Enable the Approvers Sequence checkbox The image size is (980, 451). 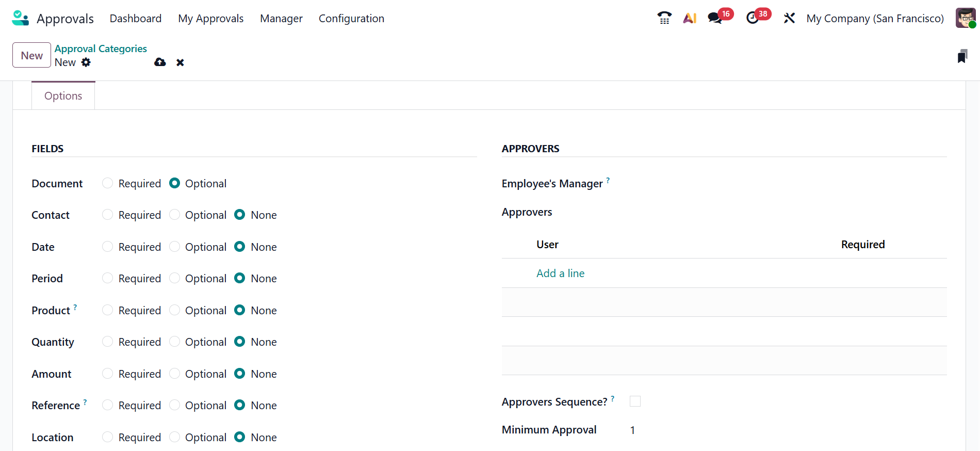pyautogui.click(x=635, y=401)
